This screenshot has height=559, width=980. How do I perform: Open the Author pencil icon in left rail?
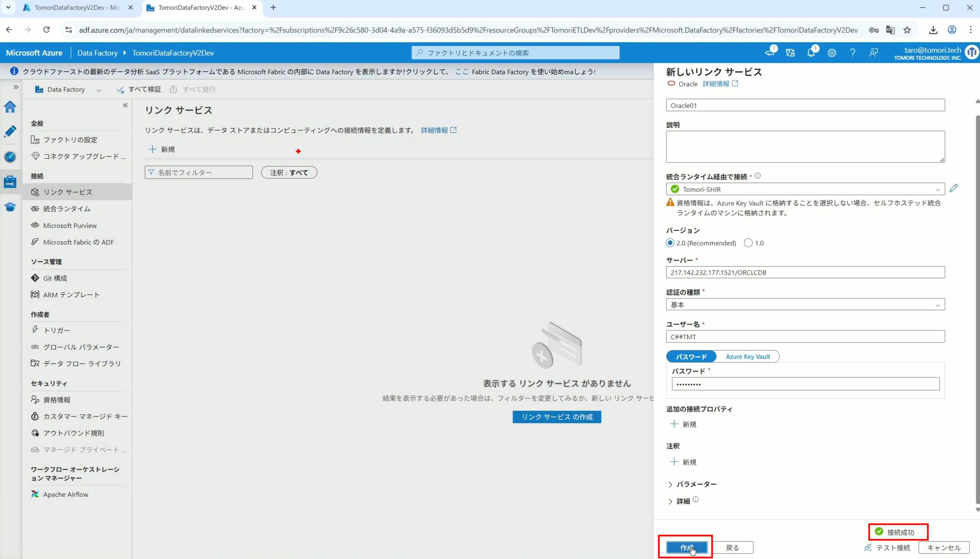[10, 132]
